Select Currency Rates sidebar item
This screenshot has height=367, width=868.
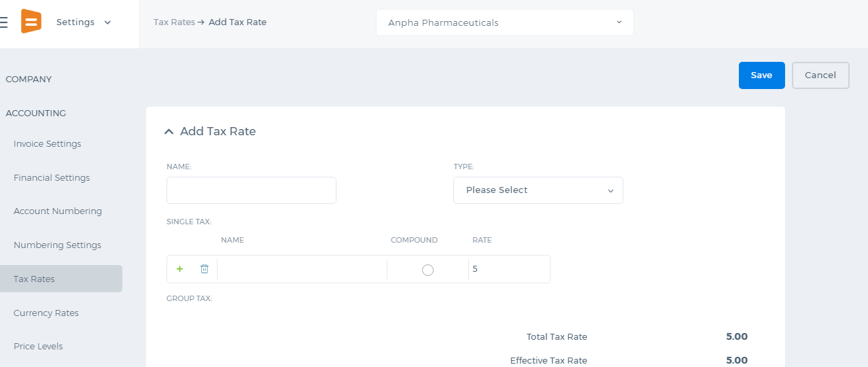[46, 313]
